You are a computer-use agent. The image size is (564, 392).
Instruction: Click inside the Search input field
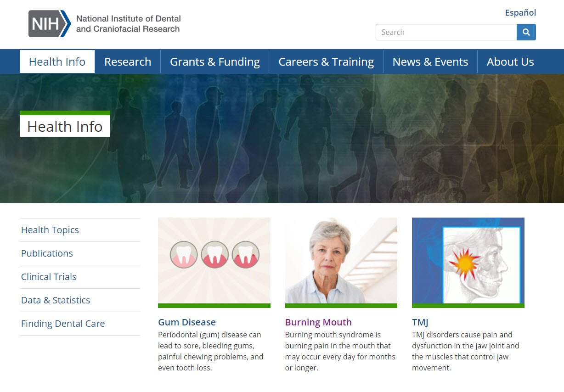click(446, 32)
